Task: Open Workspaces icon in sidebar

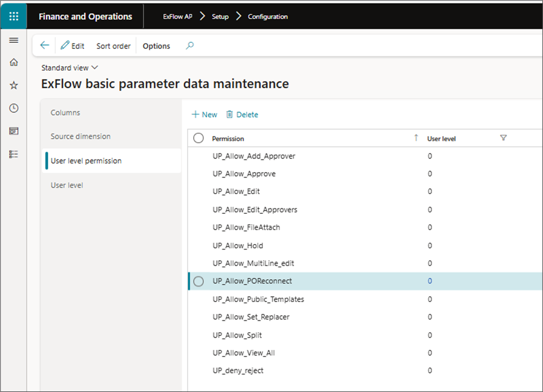Action: 14,131
